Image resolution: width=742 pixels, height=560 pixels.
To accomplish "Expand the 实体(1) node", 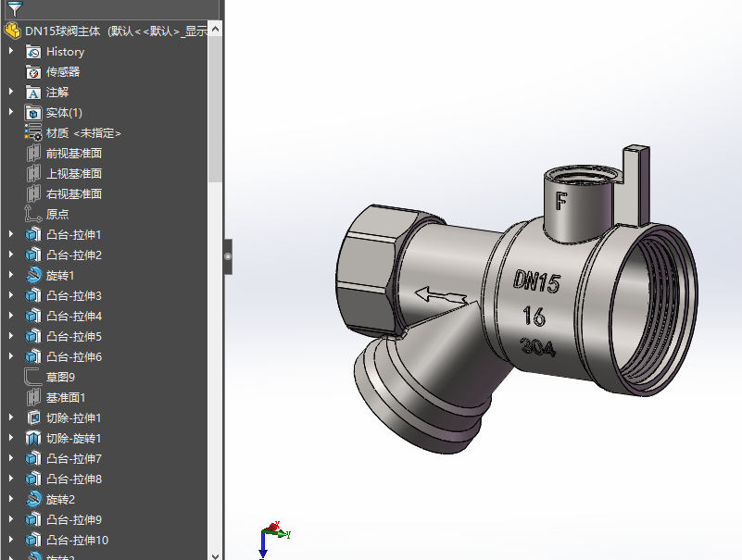I will click(x=11, y=112).
